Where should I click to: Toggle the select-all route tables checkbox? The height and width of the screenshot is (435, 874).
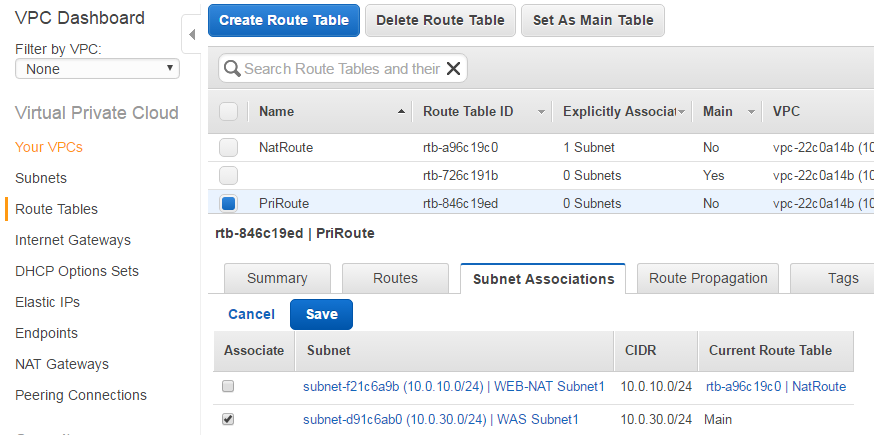pos(228,111)
